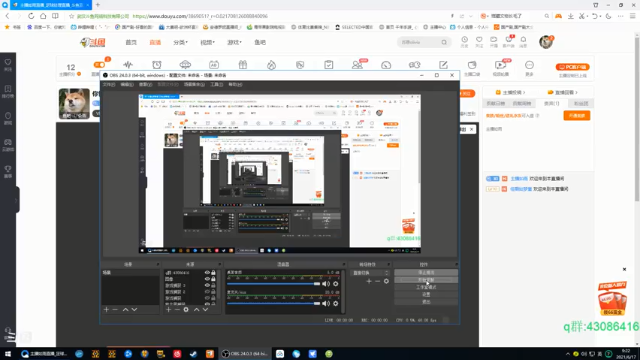Viewport: 640px width, 360px height.
Task: Open OBS 工具(T) menu
Action: point(216,84)
